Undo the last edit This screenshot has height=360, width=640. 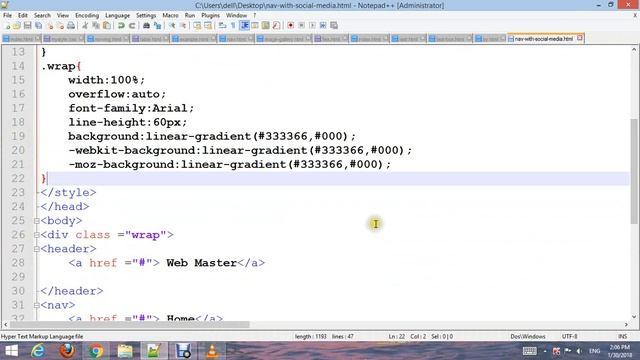point(121,25)
